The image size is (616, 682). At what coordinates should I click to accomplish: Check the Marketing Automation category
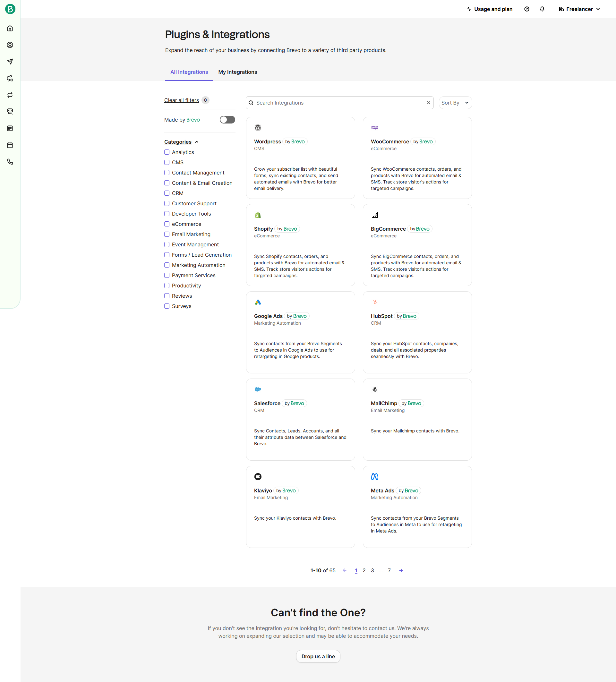coord(167,265)
